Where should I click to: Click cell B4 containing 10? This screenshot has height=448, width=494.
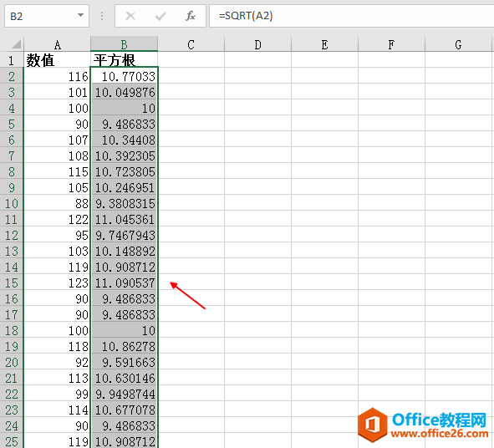125,108
